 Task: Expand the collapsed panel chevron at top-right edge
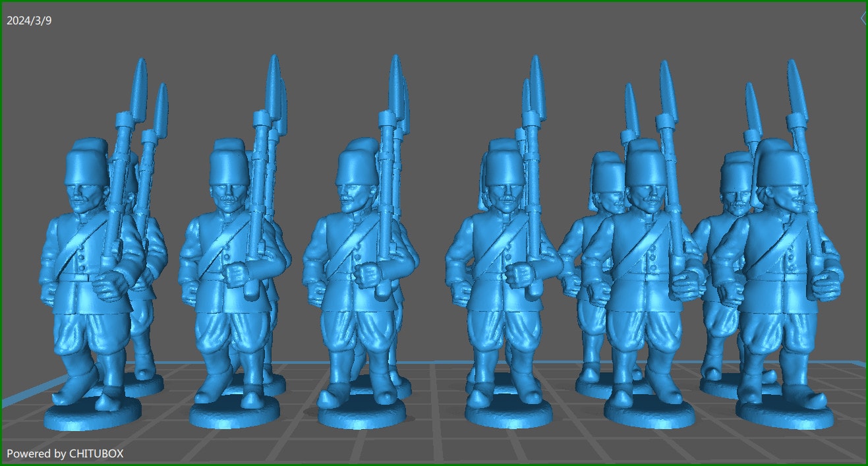pos(863,19)
